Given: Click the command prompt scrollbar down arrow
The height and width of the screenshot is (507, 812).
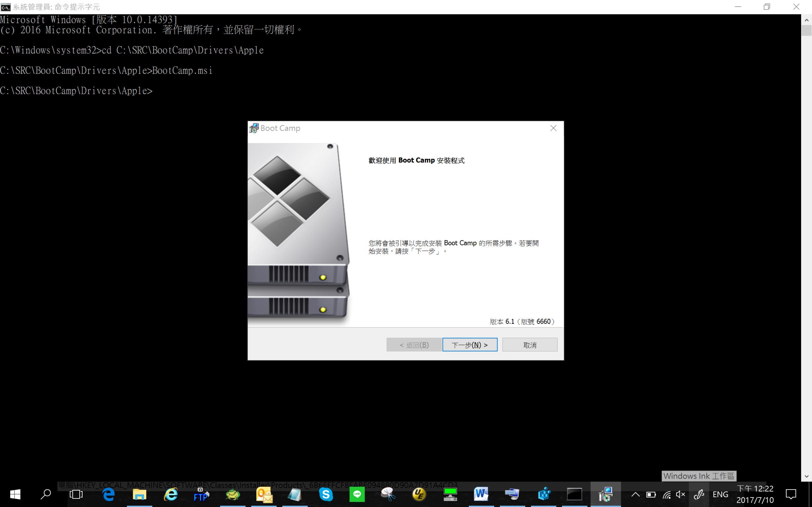Looking at the screenshot, I should tap(806, 476).
